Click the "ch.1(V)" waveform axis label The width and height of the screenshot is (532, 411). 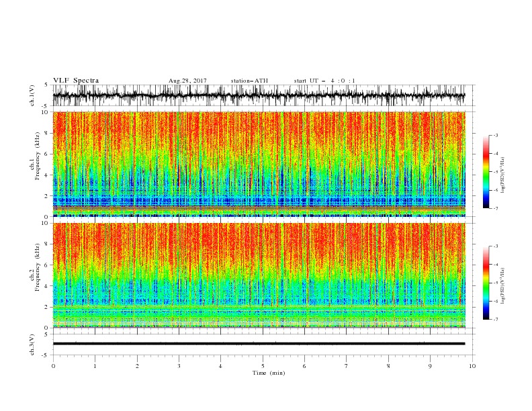[32, 95]
